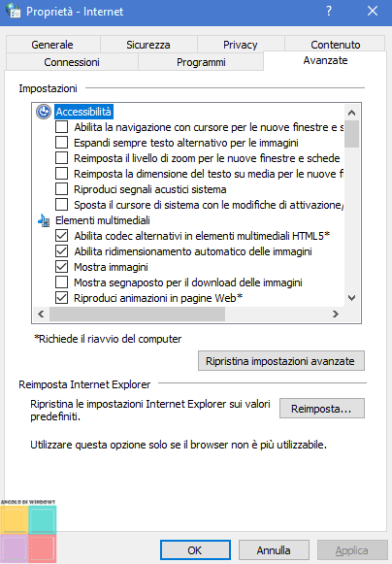
Task: Click the Annulla button
Action: coord(274,550)
